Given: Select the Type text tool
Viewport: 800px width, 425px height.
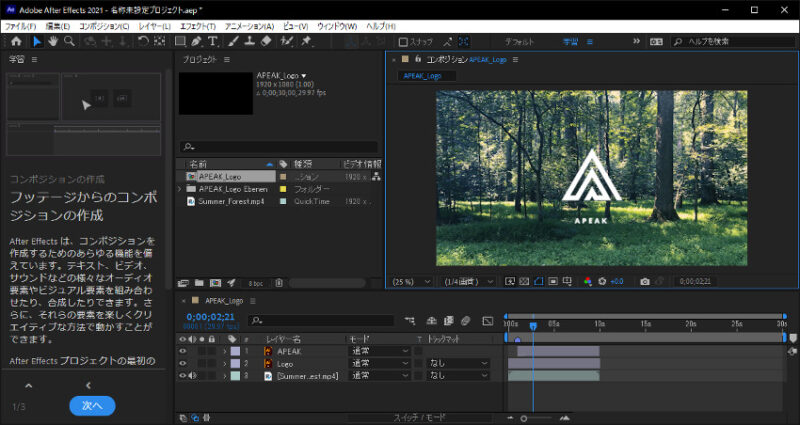Looking at the screenshot, I should tap(213, 41).
